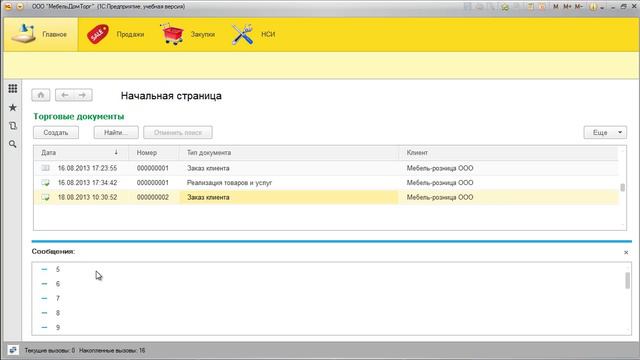Viewport: 640px width, 360px height.
Task: Open the Search magnifier icon in sidebar
Action: coord(13,144)
